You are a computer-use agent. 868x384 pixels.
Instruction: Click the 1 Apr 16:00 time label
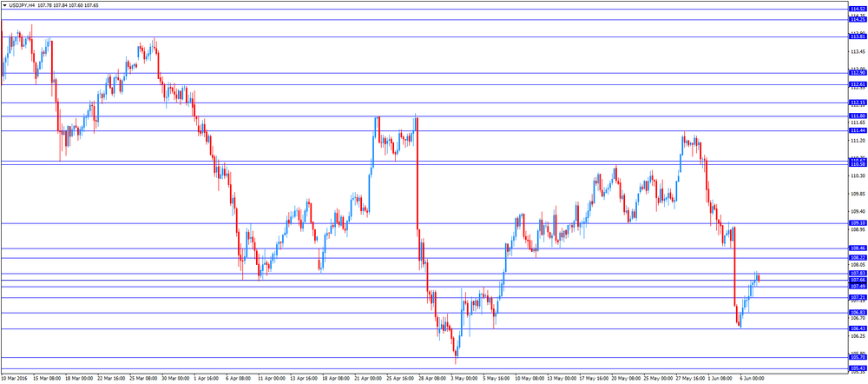207,378
